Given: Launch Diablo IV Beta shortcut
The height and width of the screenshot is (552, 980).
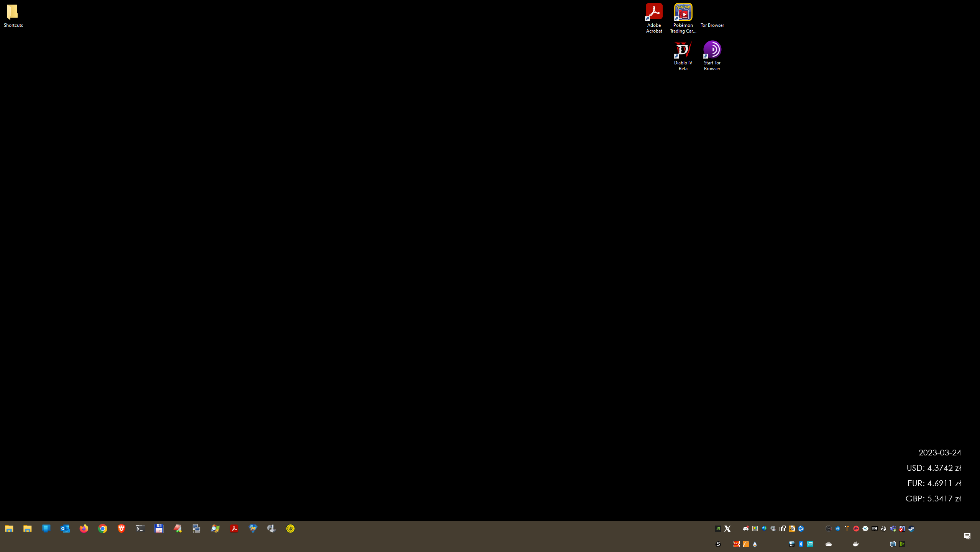Looking at the screenshot, I should (683, 56).
